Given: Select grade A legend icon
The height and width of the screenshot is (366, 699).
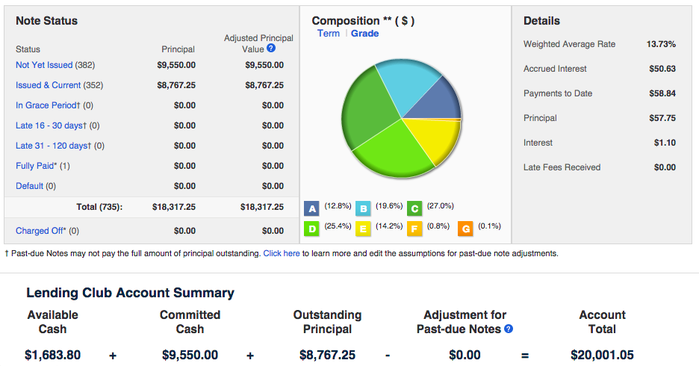Looking at the screenshot, I should [312, 208].
